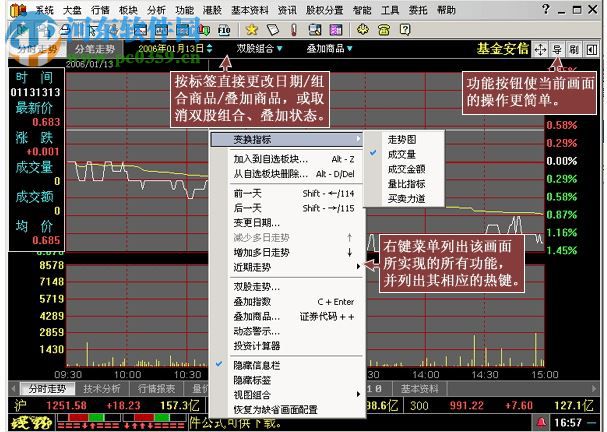Select 走势图 in the indicator submenu
The image size is (607, 432).
click(x=403, y=139)
